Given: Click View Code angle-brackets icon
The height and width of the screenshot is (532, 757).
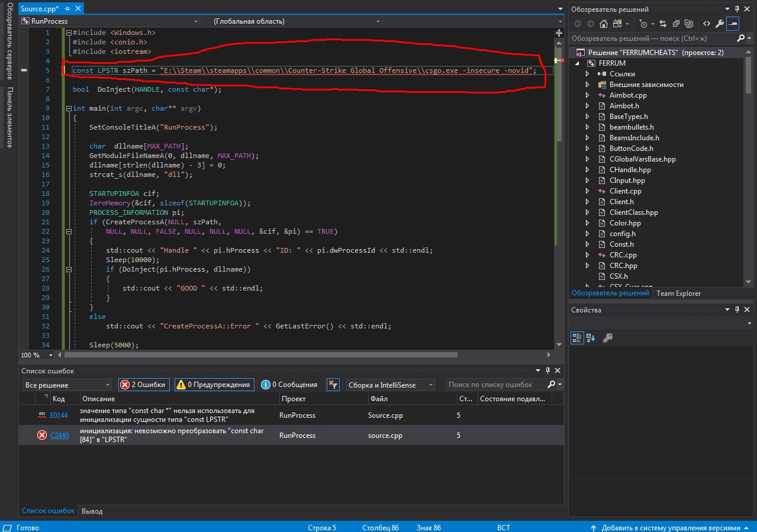Looking at the screenshot, I should coord(706,24).
